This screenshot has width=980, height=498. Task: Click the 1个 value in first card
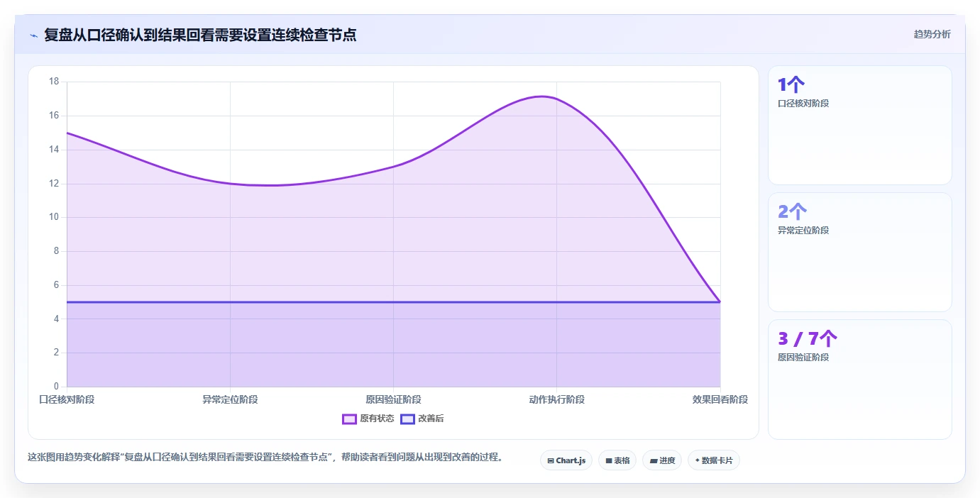(x=791, y=85)
